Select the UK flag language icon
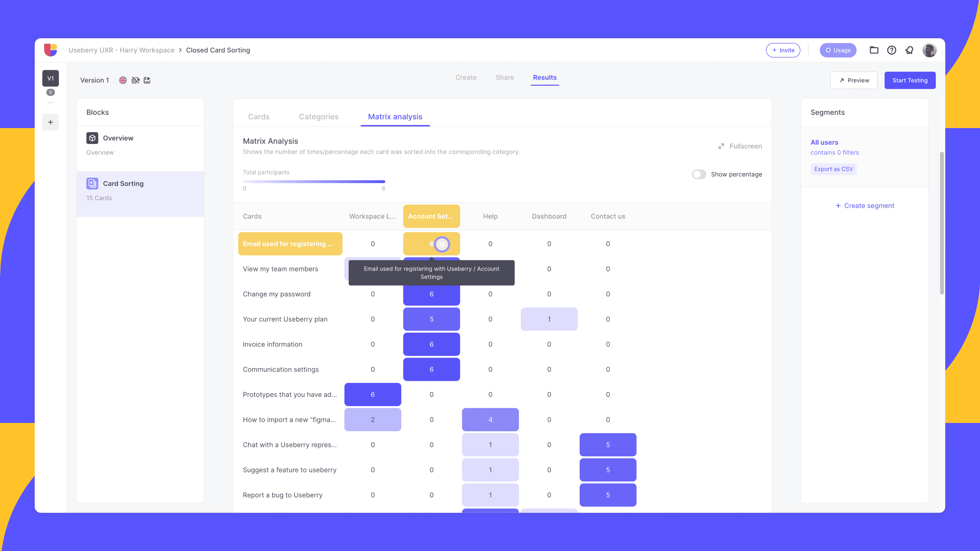The width and height of the screenshot is (980, 551). tap(122, 80)
